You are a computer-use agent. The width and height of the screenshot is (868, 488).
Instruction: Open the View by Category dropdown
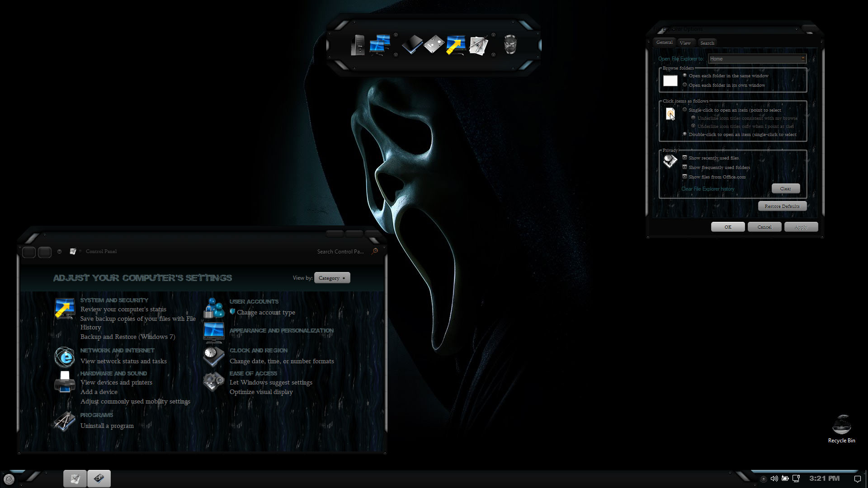(x=332, y=278)
